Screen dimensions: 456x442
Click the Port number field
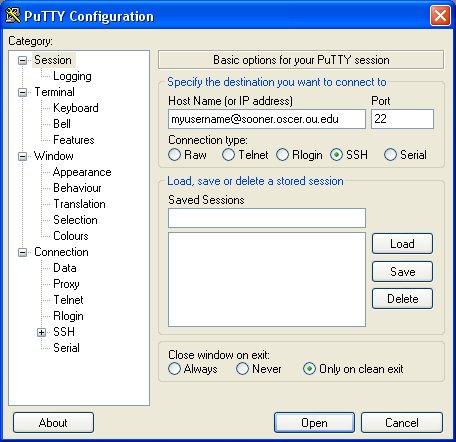click(402, 119)
